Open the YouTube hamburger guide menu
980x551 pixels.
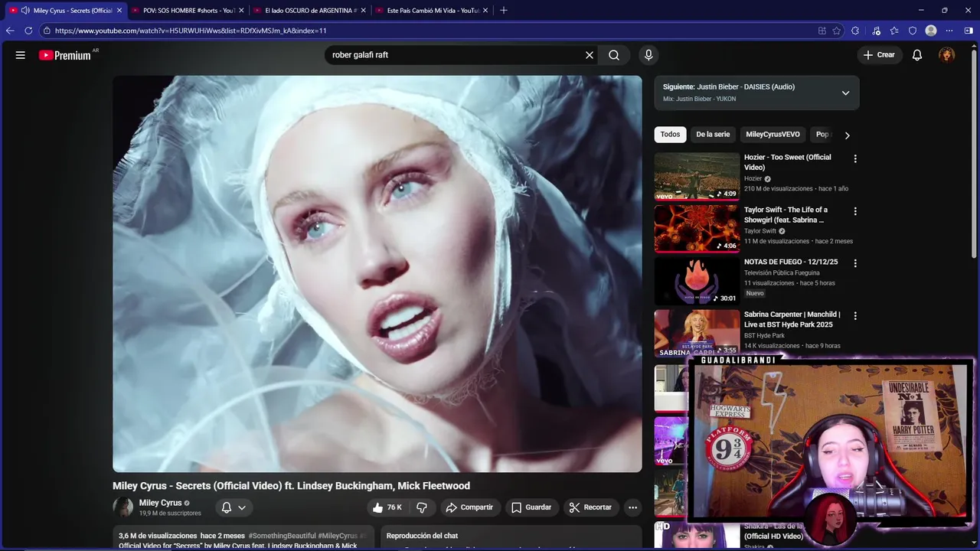click(21, 55)
